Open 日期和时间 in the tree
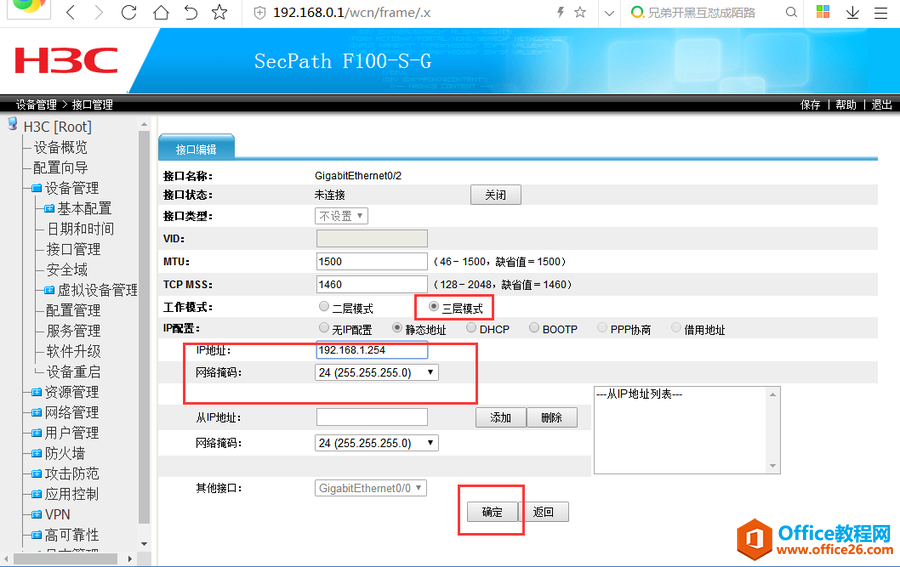Image resolution: width=900 pixels, height=567 pixels. [x=80, y=229]
